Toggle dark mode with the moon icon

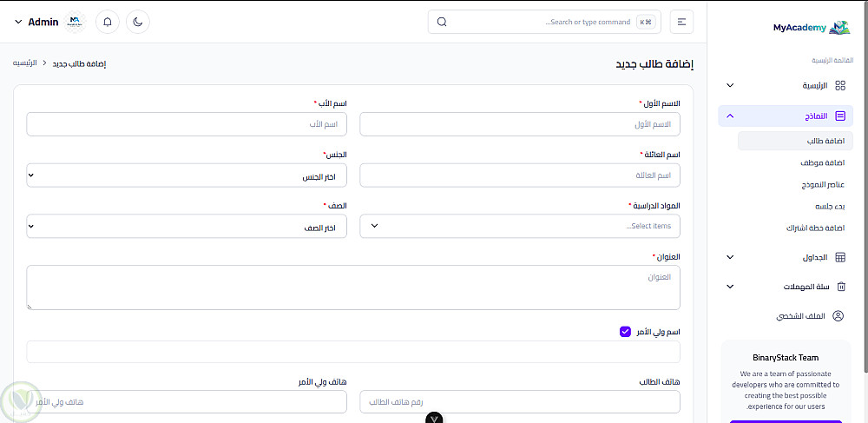(x=137, y=22)
